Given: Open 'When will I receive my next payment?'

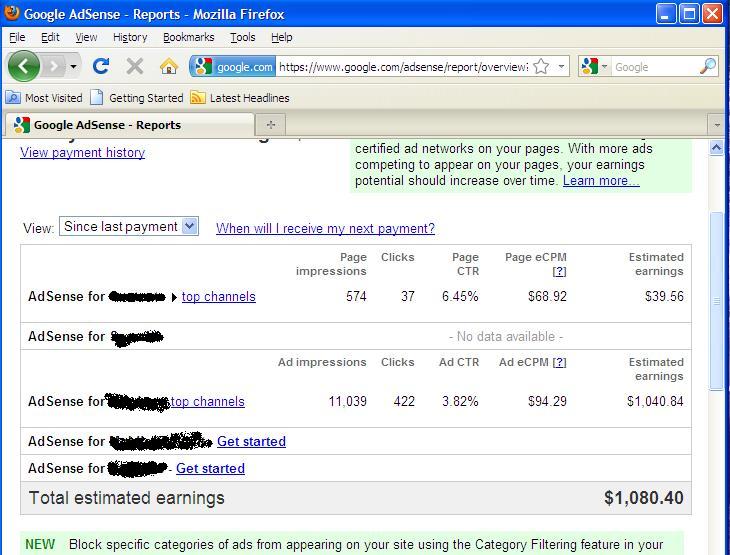Looking at the screenshot, I should 325,228.
